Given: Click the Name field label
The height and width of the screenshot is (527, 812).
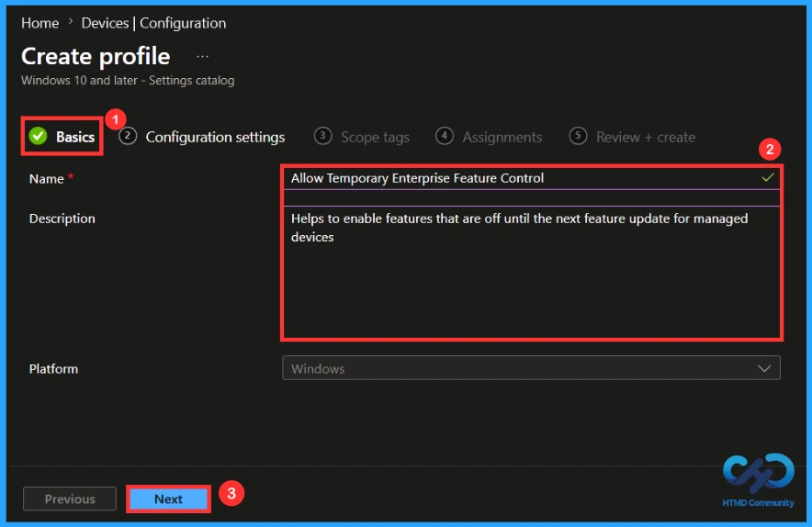Looking at the screenshot, I should pos(47,179).
